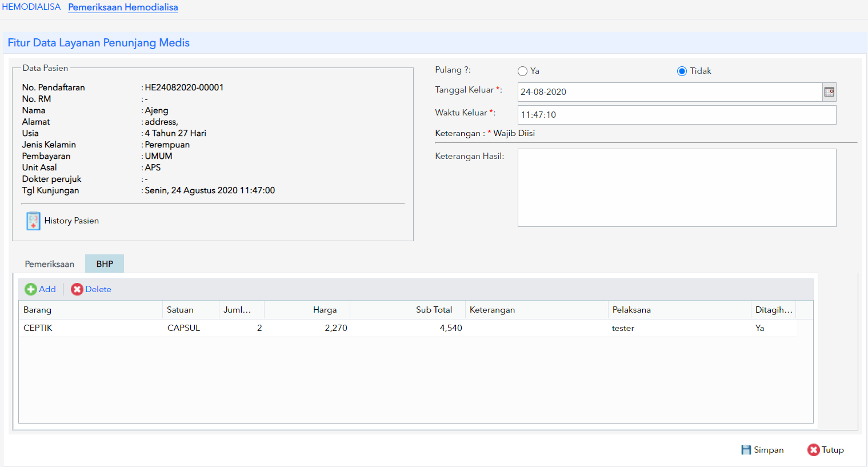Open the History Pasien link
This screenshot has height=467, width=868.
tap(71, 221)
